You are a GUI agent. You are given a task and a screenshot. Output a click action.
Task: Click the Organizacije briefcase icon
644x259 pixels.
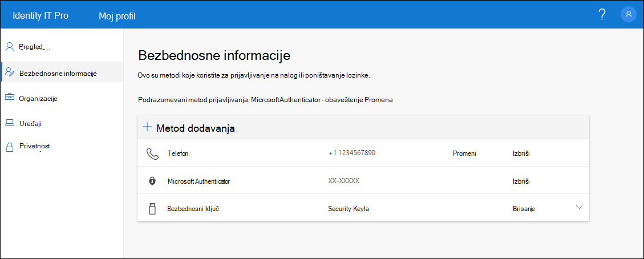point(10,98)
